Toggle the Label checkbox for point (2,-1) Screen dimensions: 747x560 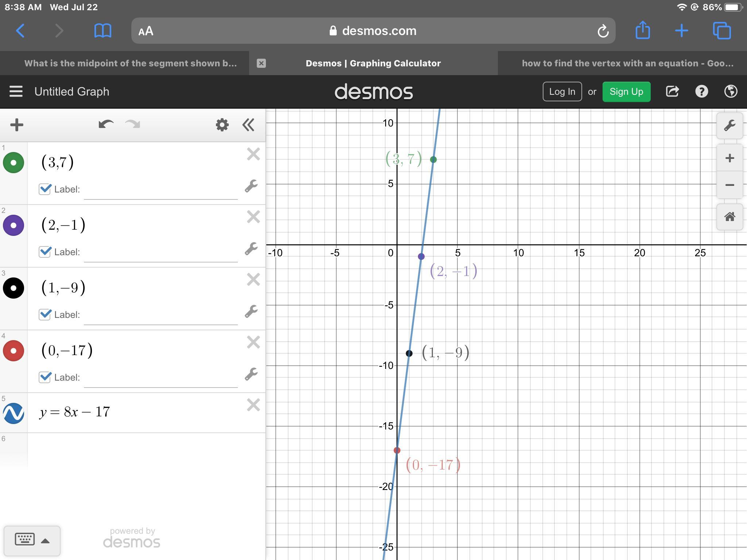point(45,252)
